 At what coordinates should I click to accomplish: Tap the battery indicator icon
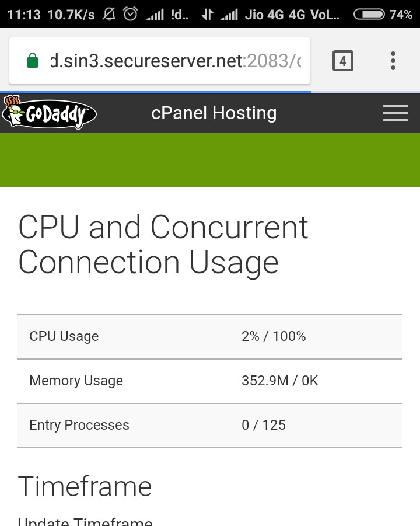pyautogui.click(x=369, y=15)
